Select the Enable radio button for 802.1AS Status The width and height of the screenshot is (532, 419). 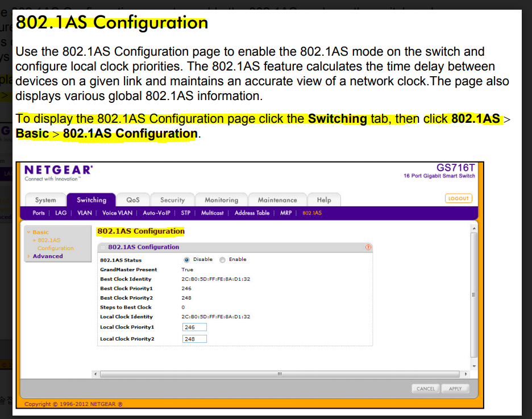(x=222, y=260)
